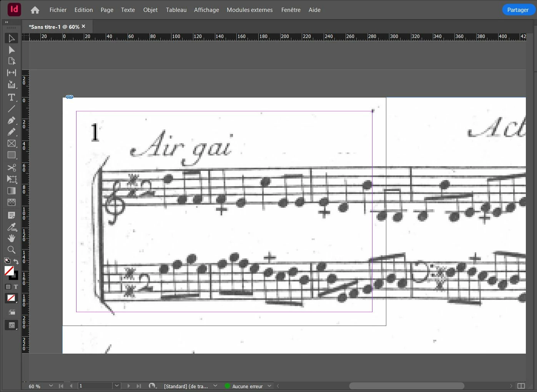Image resolution: width=537 pixels, height=392 pixels.
Task: Swap fill and stroke arrows
Action: coord(16,261)
